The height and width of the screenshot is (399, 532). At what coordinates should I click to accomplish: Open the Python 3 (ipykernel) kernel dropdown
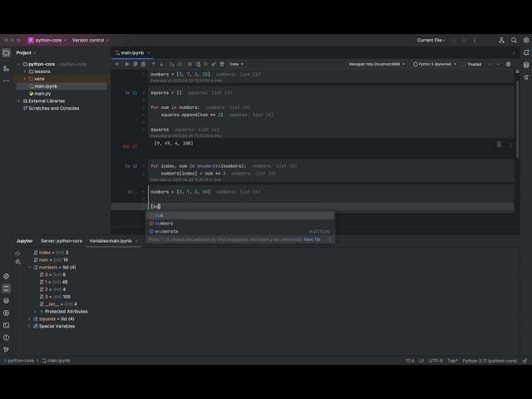[x=434, y=64]
